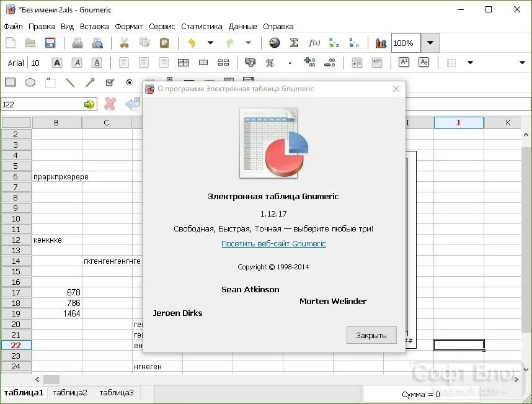
Task: Click the vertical scrollbar down arrow
Action: 526,369
